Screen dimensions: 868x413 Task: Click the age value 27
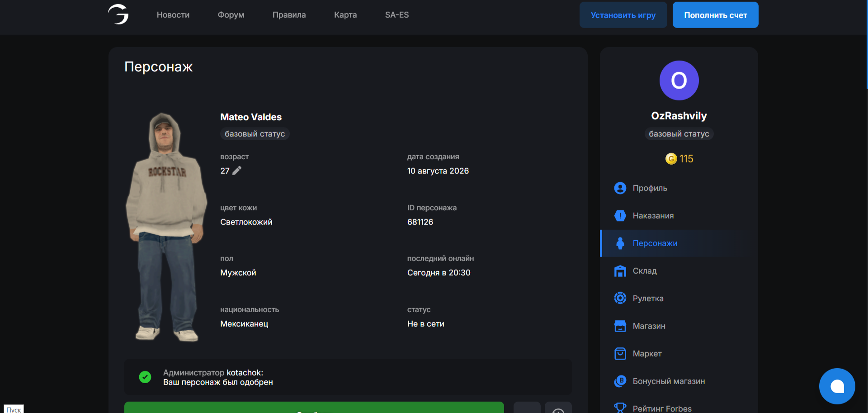point(225,171)
